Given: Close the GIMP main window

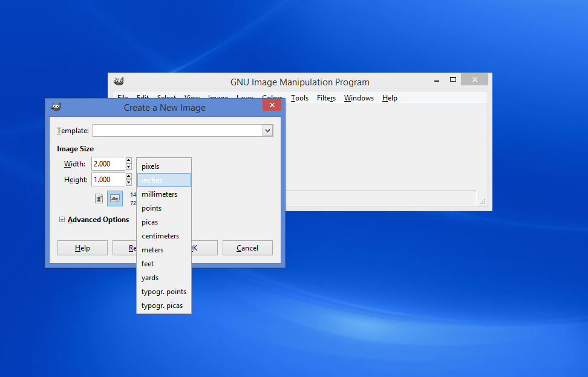Looking at the screenshot, I should tap(475, 79).
